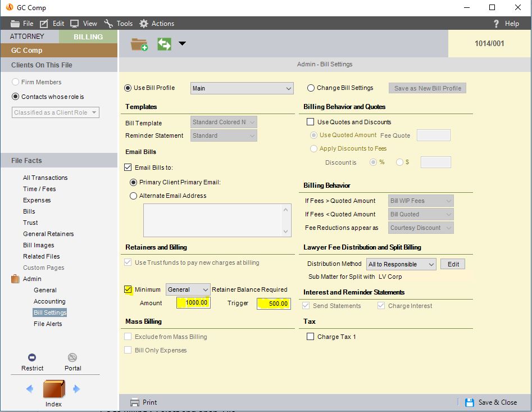This screenshot has height=412, width=532.
Task: Click the Save & Close button text
Action: [497, 402]
